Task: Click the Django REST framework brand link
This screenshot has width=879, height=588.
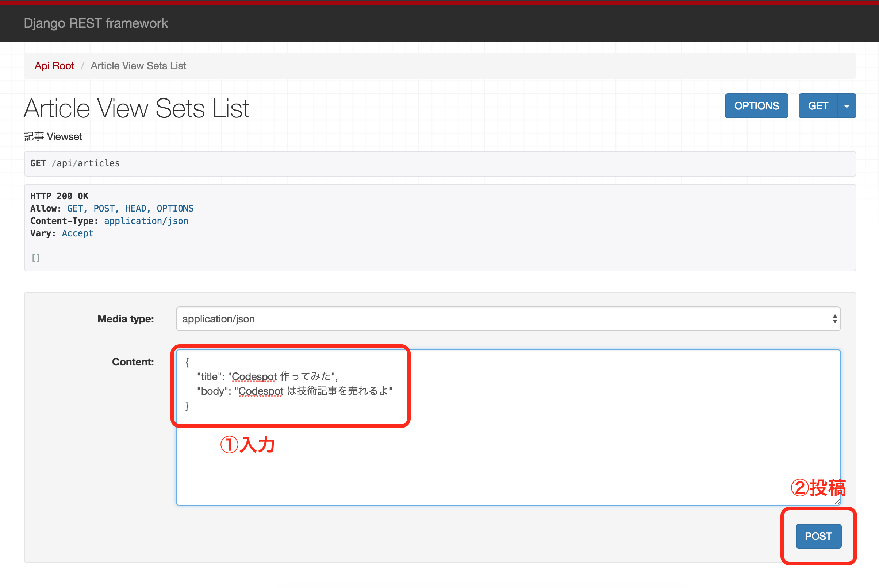Action: click(x=96, y=23)
